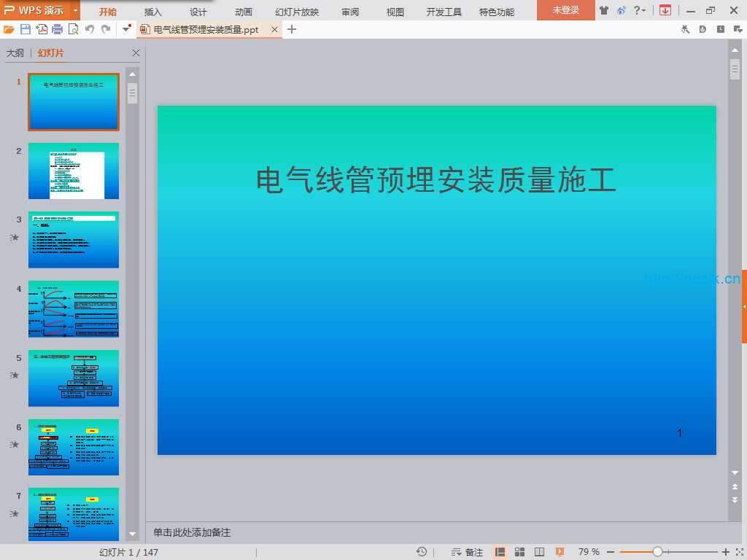The image size is (747, 560).
Task: Open the skin (shirt) icon in title bar
Action: (x=603, y=10)
